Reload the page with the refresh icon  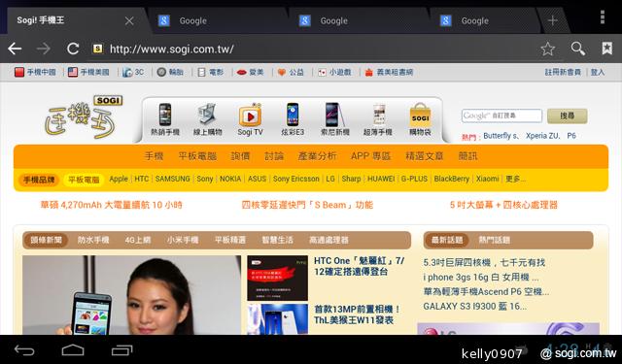(73, 49)
